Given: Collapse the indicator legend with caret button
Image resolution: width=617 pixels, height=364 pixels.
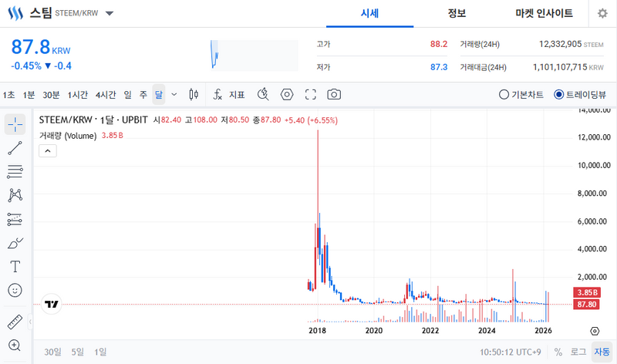Looking at the screenshot, I should pos(48,151).
